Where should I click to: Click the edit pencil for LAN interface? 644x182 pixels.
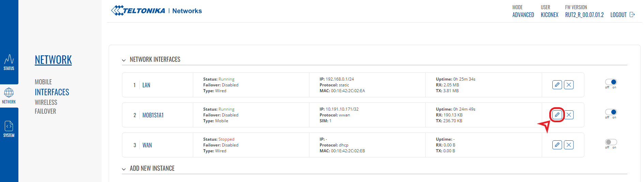pyautogui.click(x=557, y=85)
